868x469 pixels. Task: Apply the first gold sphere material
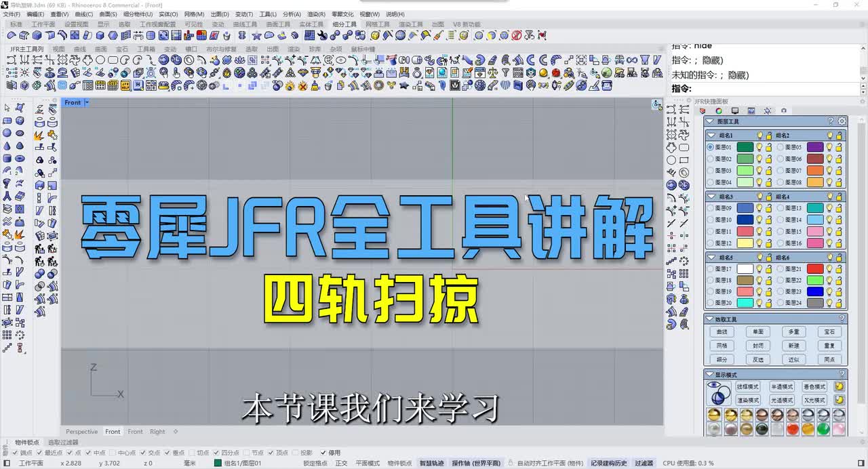click(714, 415)
